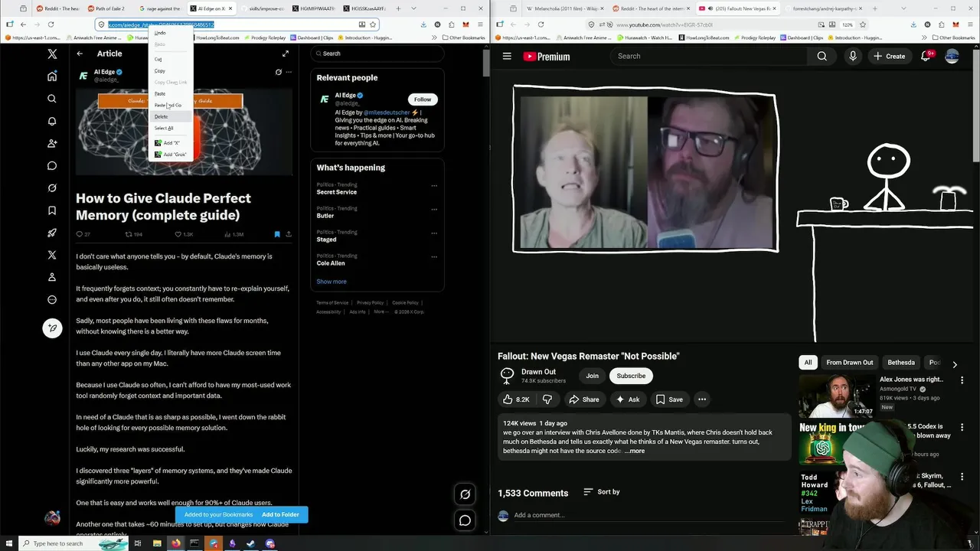Click the Save button under the video
Image resolution: width=980 pixels, height=551 pixels.
coord(669,399)
